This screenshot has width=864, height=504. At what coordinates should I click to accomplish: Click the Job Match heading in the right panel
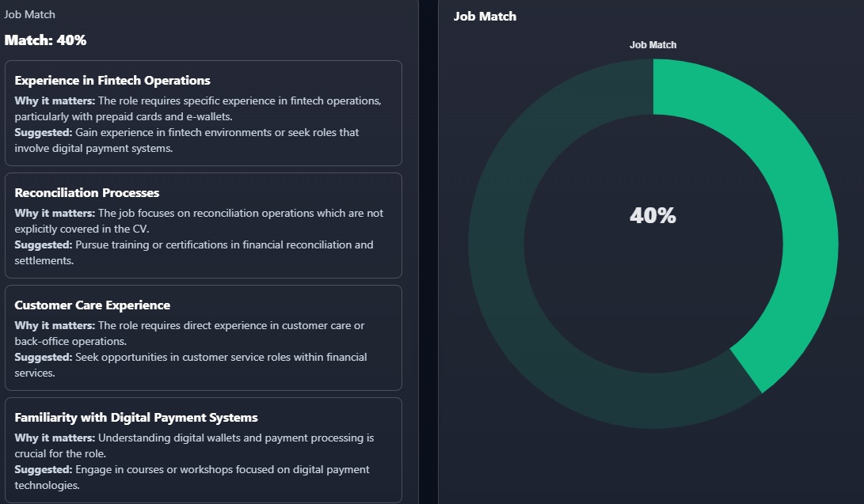click(485, 17)
